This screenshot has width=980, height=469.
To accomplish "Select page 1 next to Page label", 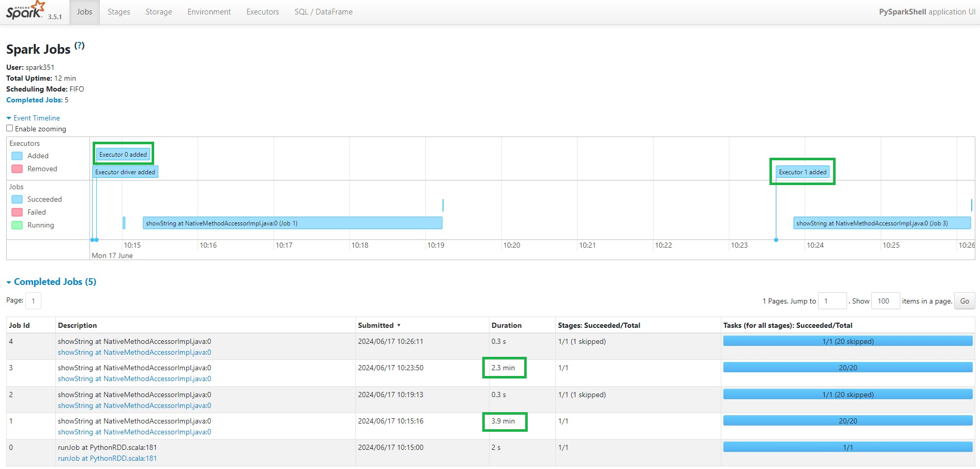I will point(33,301).
